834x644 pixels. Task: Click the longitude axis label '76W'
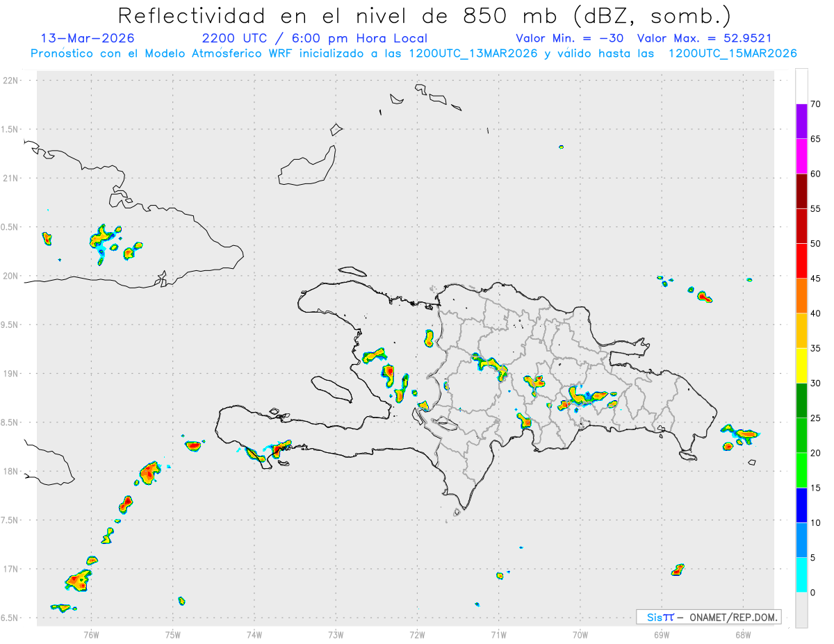coord(91,634)
